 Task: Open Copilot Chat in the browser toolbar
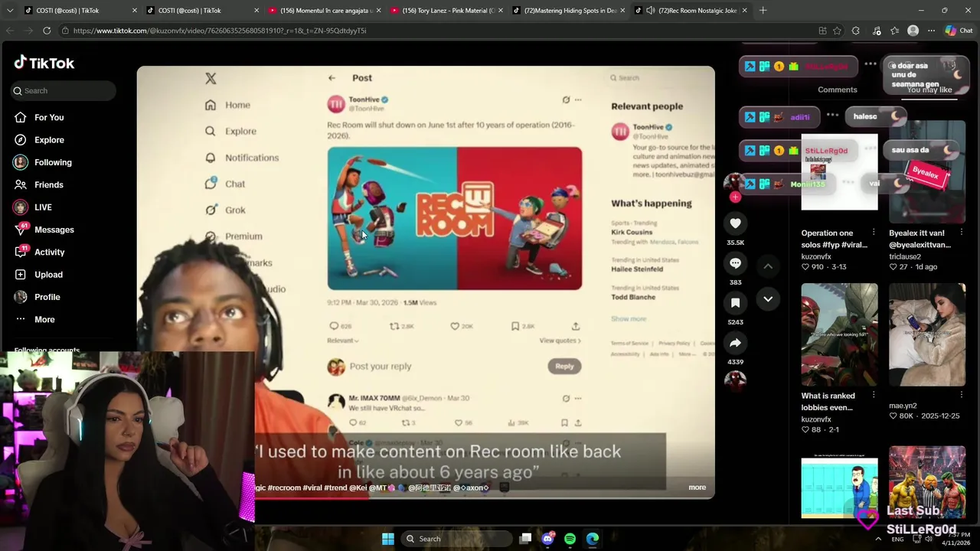tap(959, 31)
